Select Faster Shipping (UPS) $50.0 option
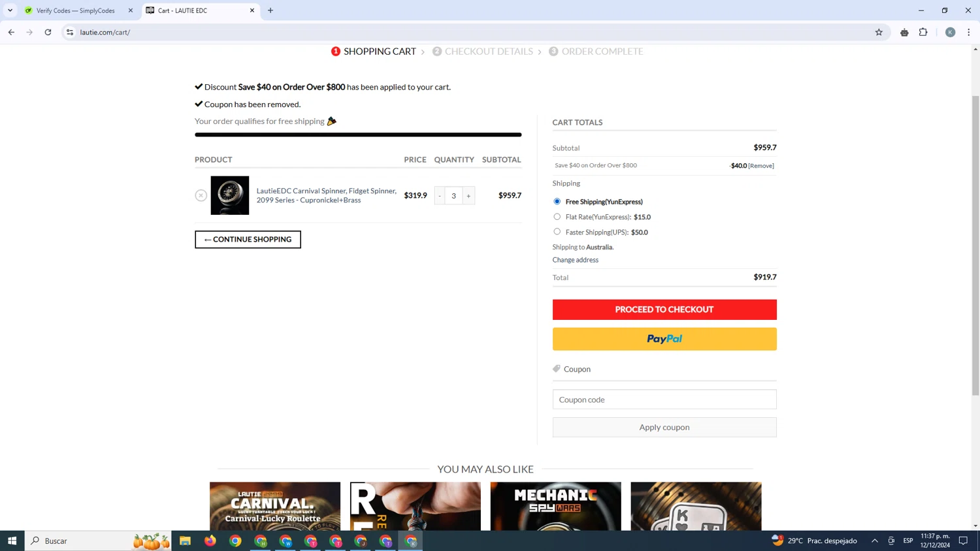Screen dimensions: 980x551 point(557,232)
